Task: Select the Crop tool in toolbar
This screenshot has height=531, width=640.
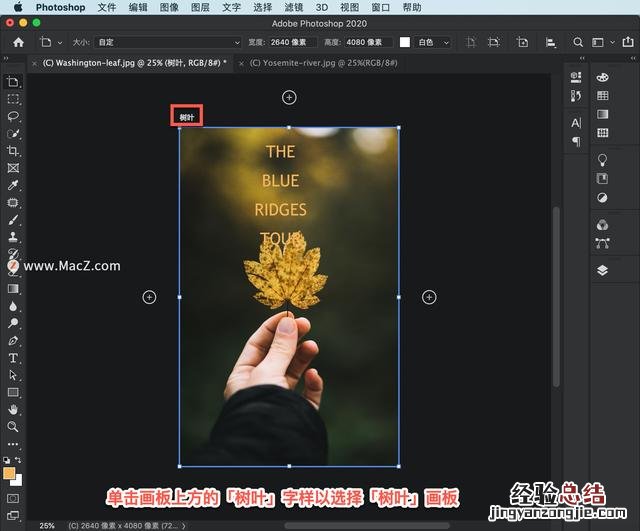Action: (13, 151)
